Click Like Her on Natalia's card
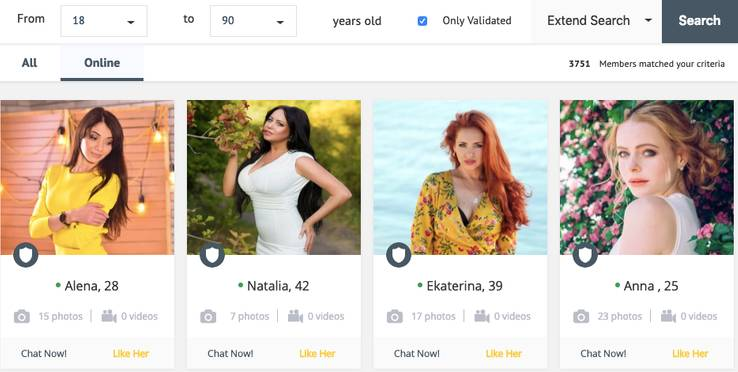Screen dimensions: 738x372 click(317, 353)
